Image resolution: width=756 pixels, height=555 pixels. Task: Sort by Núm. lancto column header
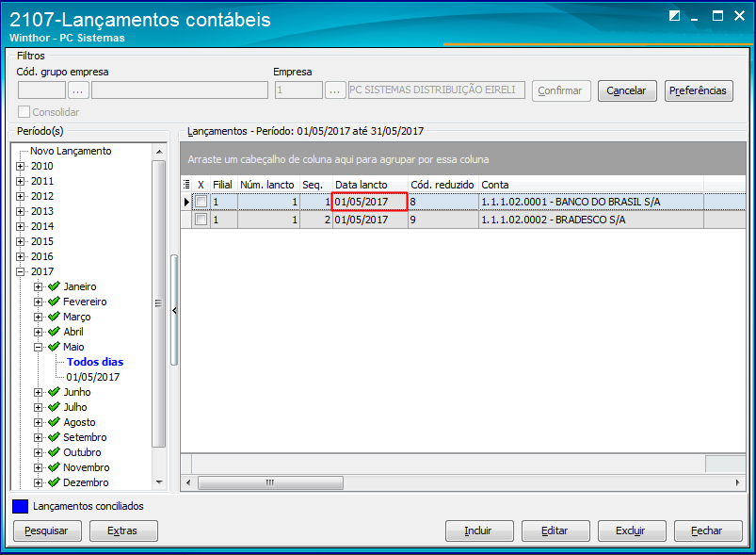click(x=268, y=185)
